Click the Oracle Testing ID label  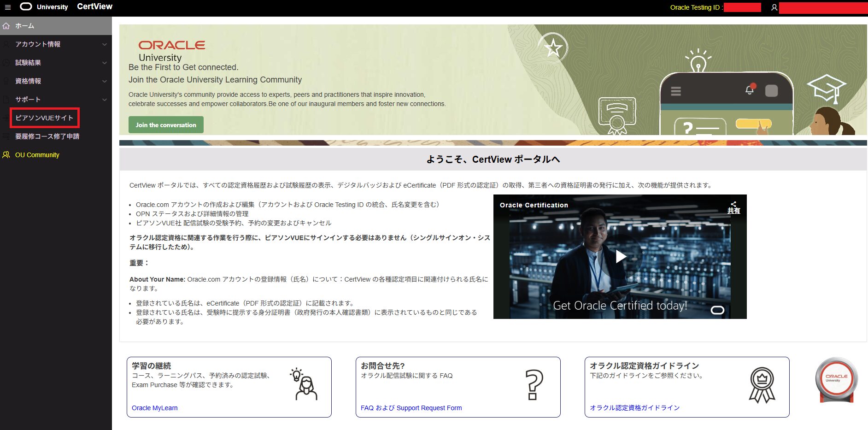(696, 7)
